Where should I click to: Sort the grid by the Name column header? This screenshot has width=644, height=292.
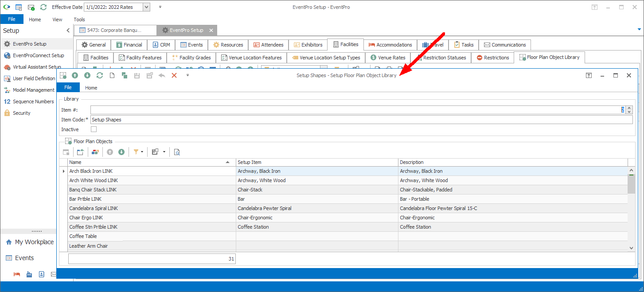pos(152,162)
